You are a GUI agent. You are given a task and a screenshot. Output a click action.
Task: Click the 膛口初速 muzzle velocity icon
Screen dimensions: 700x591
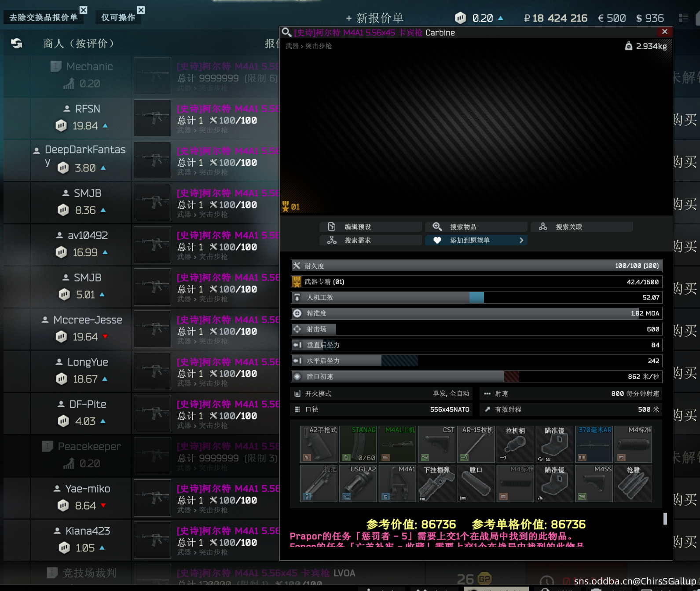[297, 376]
